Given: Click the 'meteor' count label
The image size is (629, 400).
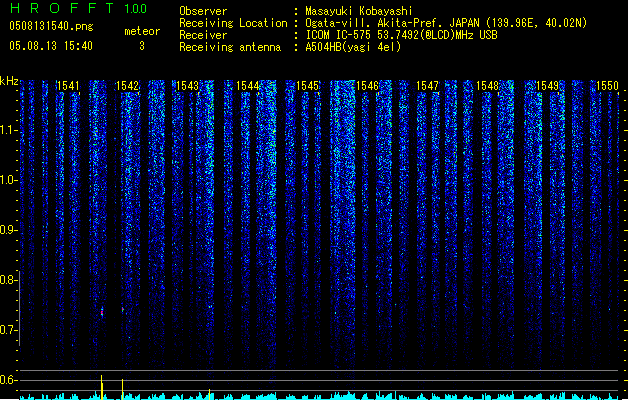Looking at the screenshot, I should [x=142, y=31].
